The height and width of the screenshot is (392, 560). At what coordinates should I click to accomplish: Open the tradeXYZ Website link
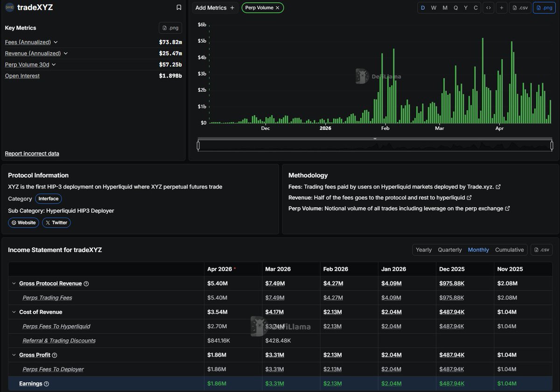24,223
